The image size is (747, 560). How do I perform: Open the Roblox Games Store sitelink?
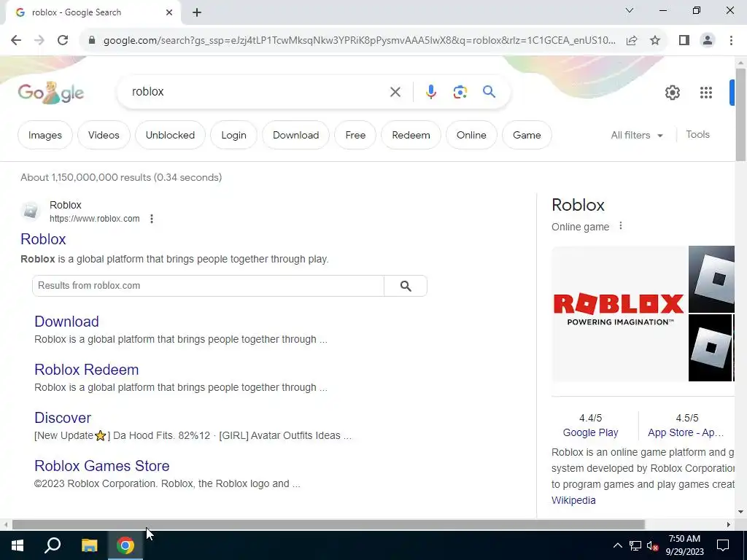pos(102,466)
